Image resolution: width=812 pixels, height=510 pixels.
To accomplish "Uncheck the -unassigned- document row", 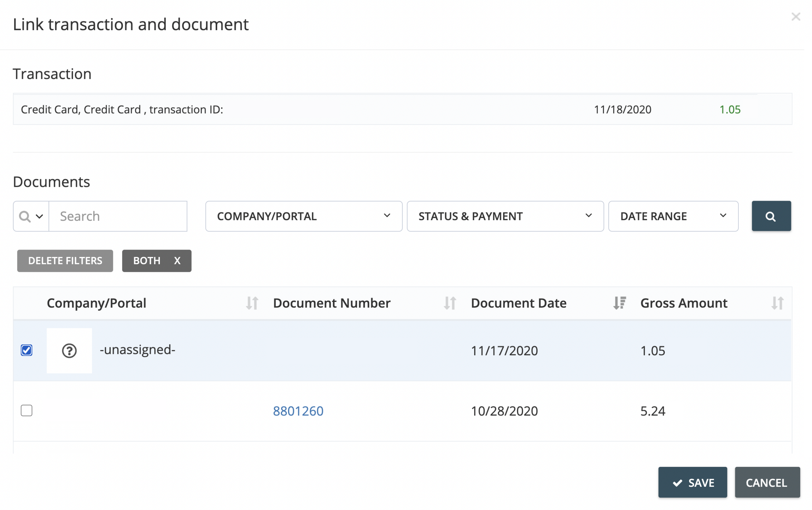I will coord(27,350).
